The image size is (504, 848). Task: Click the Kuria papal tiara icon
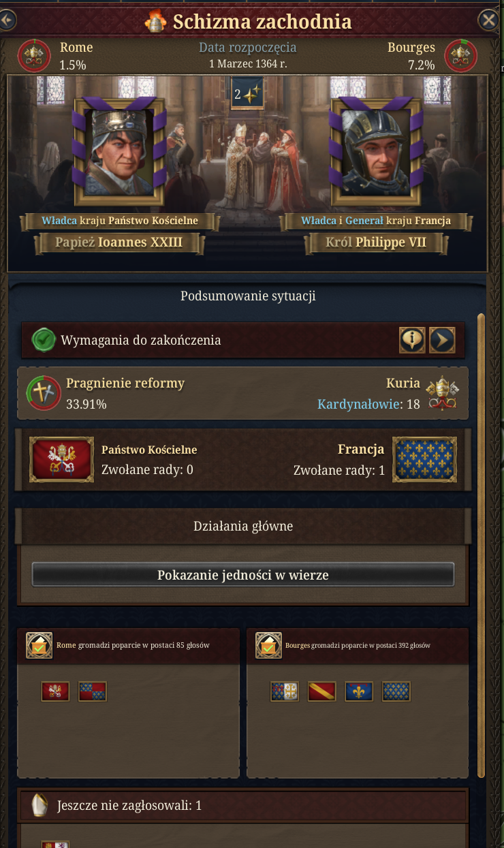point(441,394)
